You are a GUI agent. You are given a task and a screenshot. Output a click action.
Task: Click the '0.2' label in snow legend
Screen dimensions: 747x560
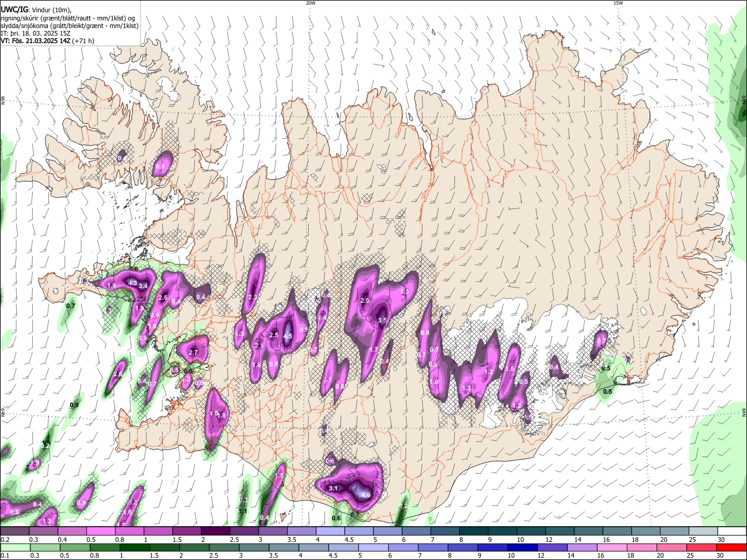point(5,540)
